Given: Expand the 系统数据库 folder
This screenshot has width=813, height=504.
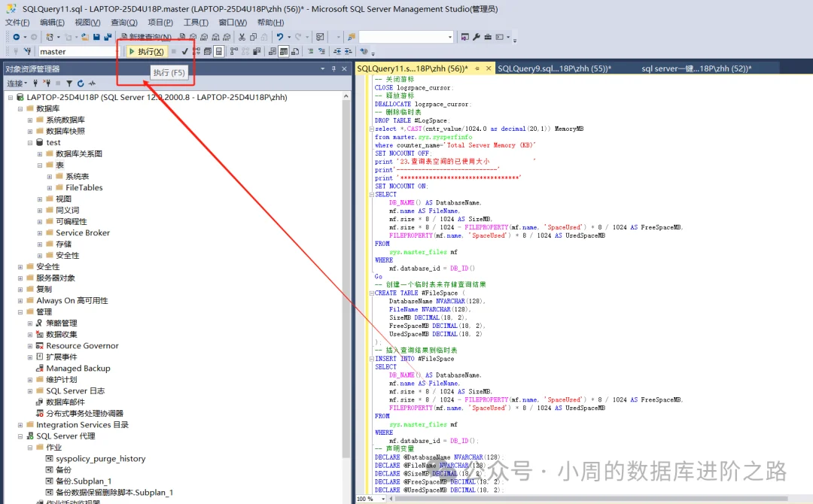Looking at the screenshot, I should pos(30,120).
